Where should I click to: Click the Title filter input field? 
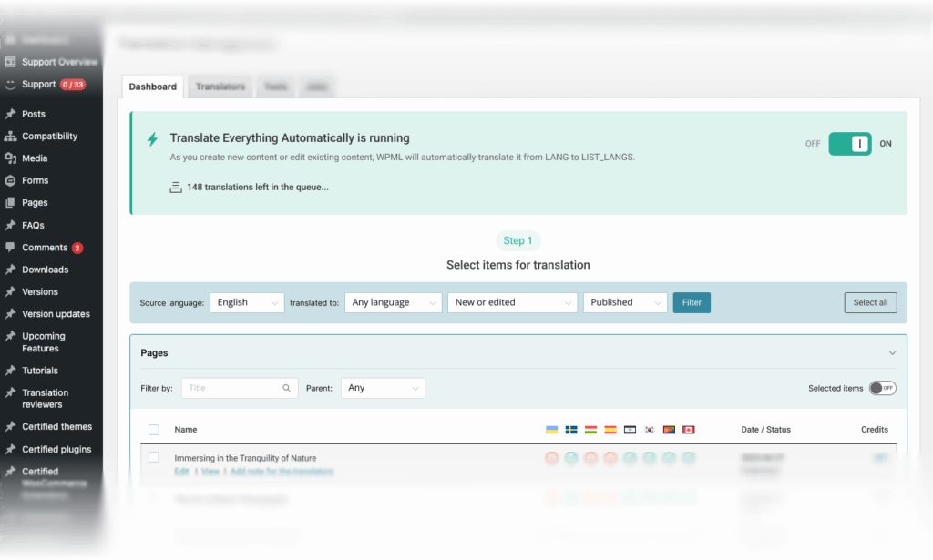(x=240, y=388)
